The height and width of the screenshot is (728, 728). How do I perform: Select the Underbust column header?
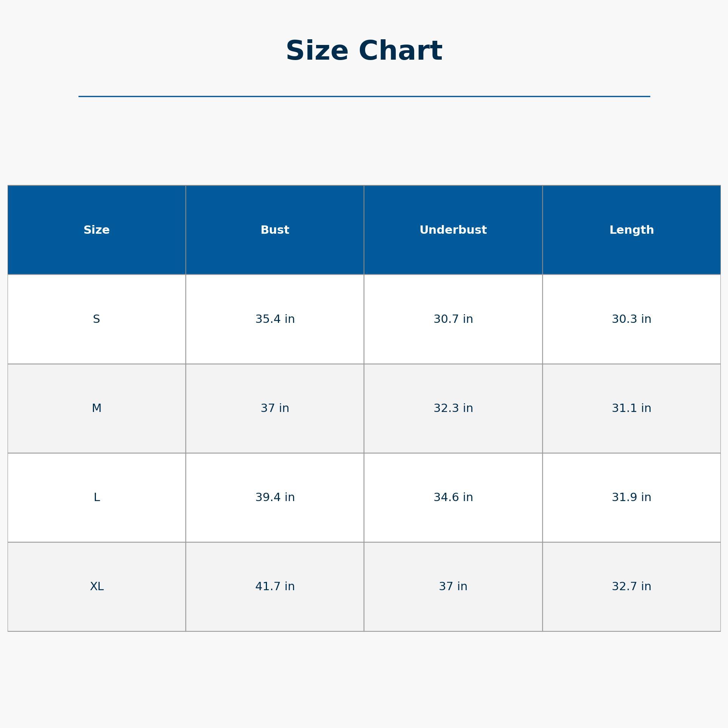click(x=453, y=230)
